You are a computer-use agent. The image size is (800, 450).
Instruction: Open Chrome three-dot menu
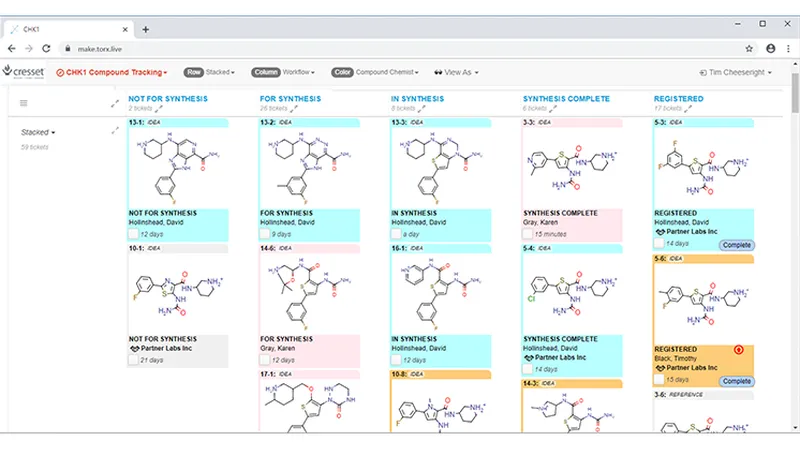point(788,48)
